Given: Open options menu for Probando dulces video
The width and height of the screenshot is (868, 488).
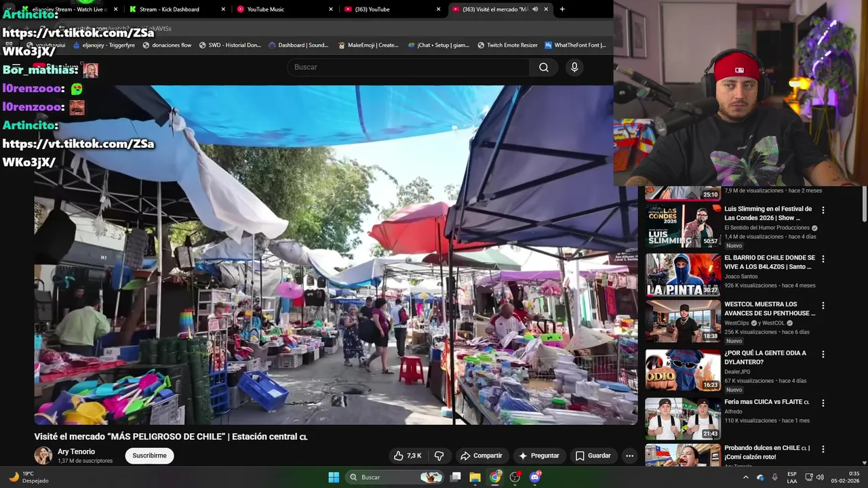Looking at the screenshot, I should (x=823, y=449).
